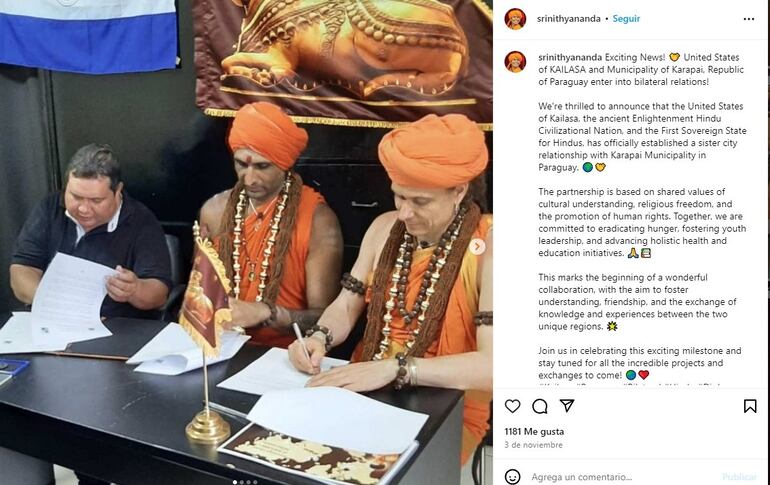
Task: Like the post with the heart icon
Action: click(512, 406)
